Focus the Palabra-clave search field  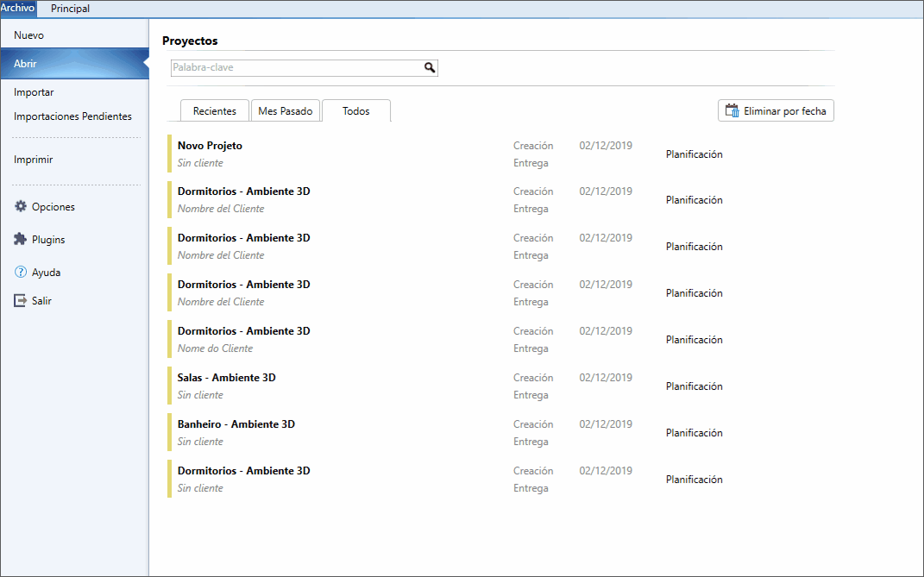304,68
